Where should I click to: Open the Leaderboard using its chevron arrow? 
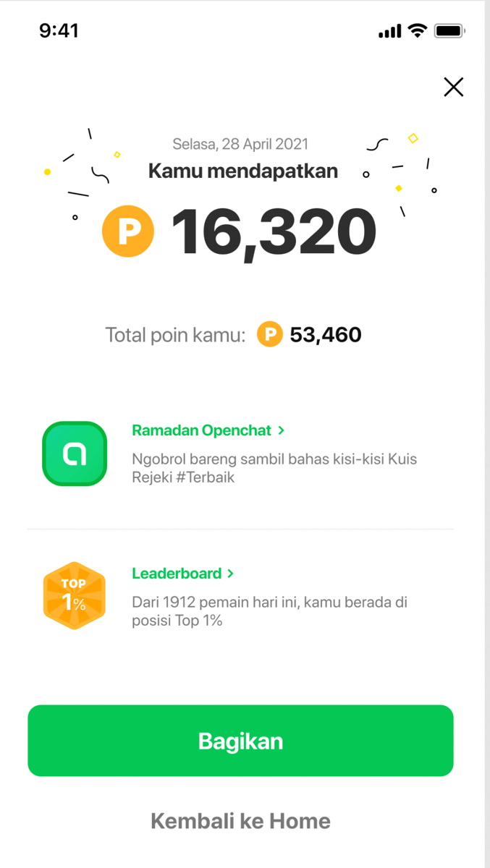pos(230,573)
